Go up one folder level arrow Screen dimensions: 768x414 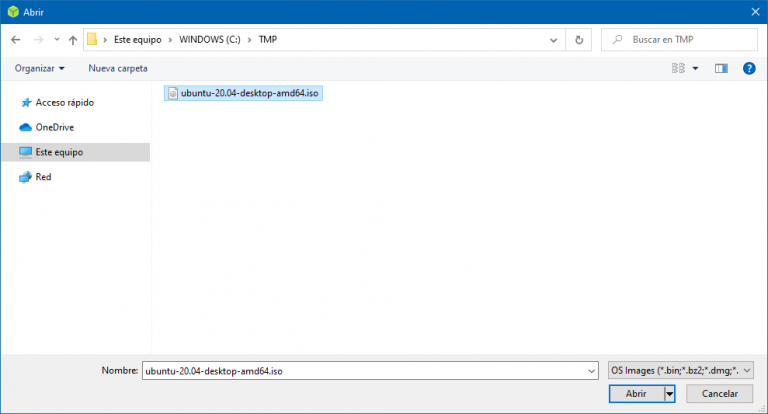point(72,39)
